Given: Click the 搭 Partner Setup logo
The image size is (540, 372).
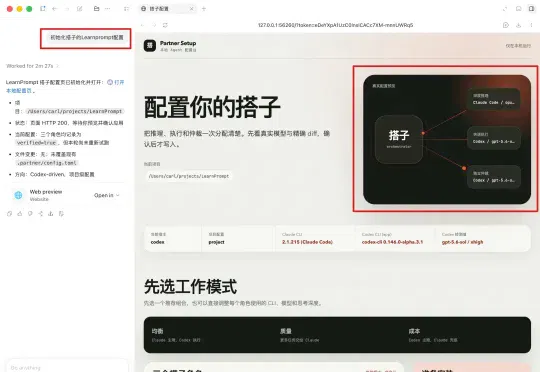Looking at the screenshot, I should click(x=150, y=45).
